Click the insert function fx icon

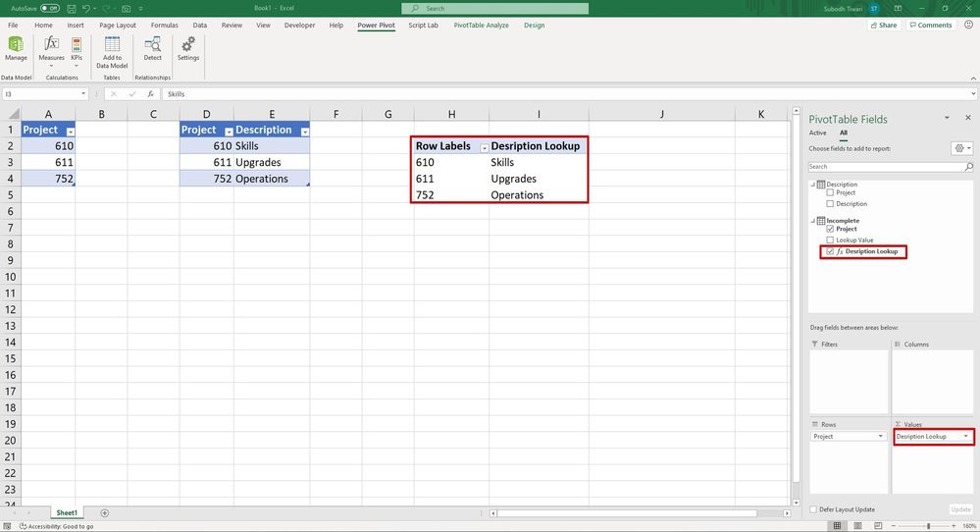coord(151,94)
